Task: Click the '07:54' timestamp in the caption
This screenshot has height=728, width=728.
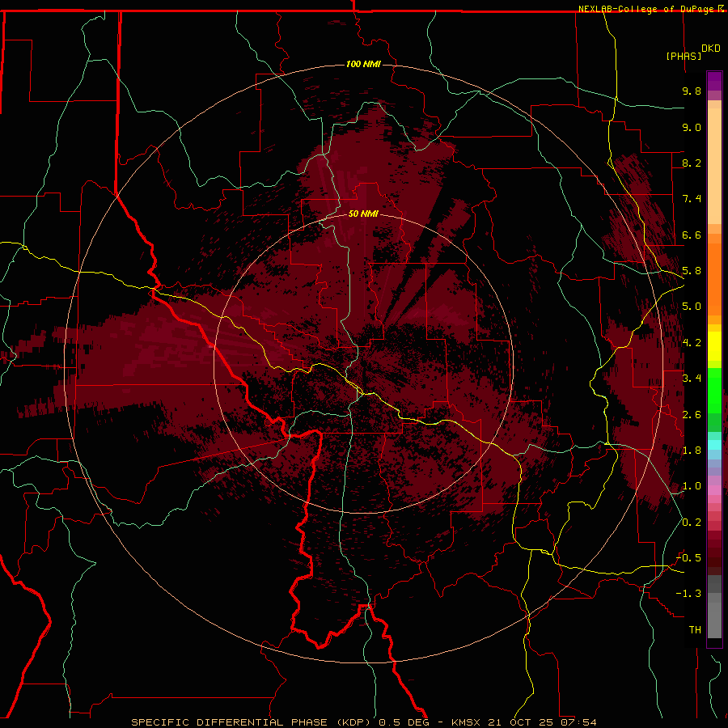Action: (x=578, y=722)
